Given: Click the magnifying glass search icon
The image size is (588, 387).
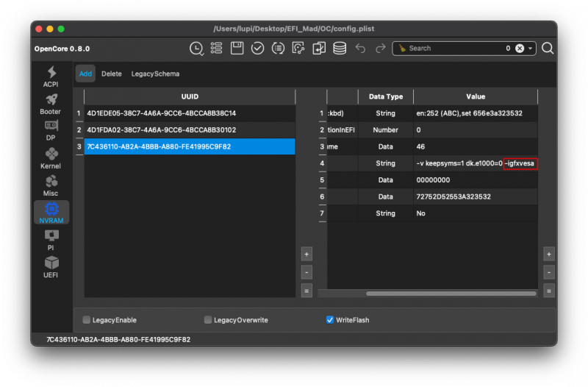Looking at the screenshot, I should (548, 49).
